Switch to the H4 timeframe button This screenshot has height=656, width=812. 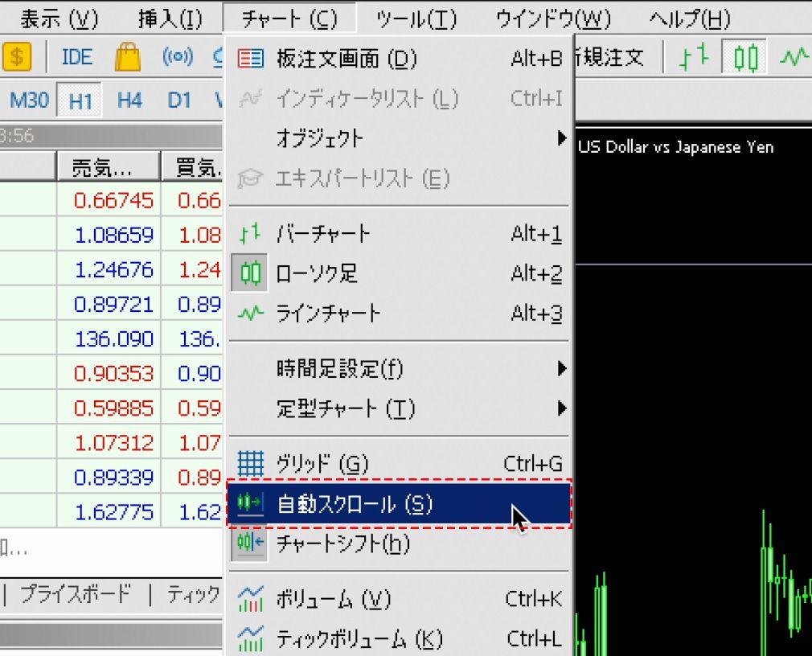point(129,100)
